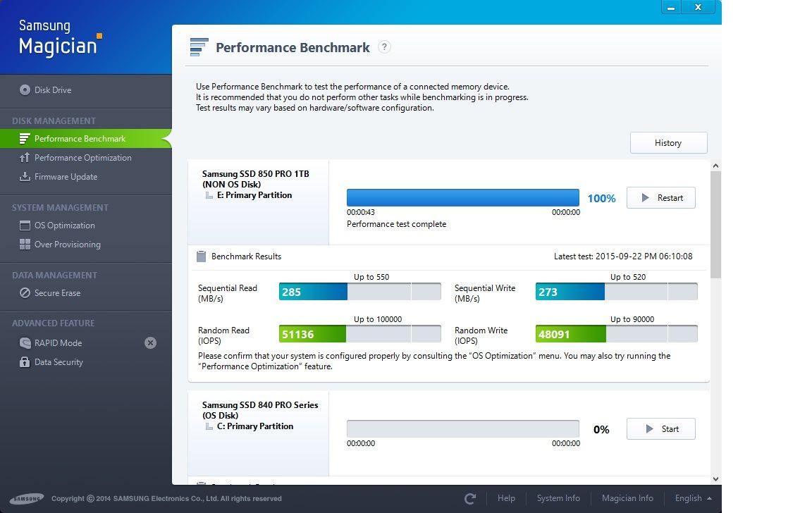Click the Benchmark Results clipboard icon
This screenshot has width=812, height=513.
pyautogui.click(x=202, y=256)
